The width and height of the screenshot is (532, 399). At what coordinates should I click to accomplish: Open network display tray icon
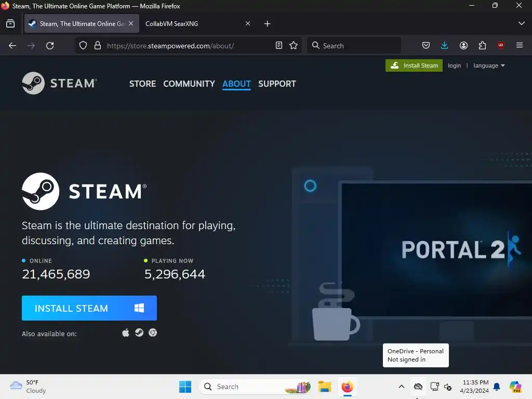coord(435,387)
